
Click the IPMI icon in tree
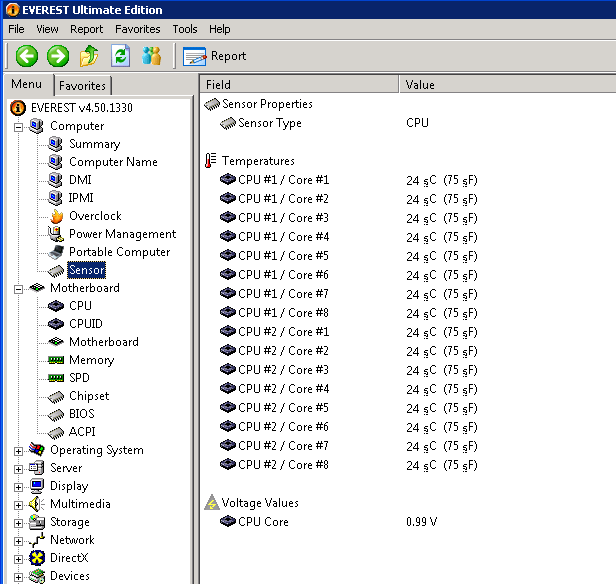55,198
